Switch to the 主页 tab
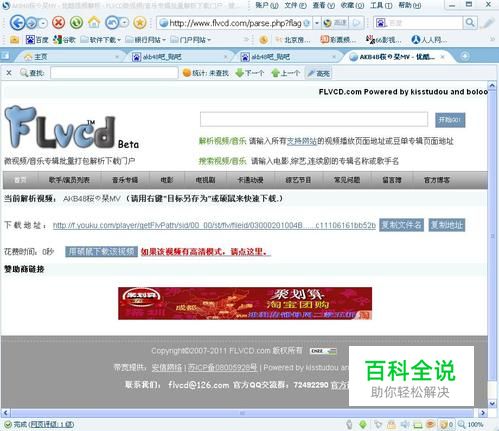This screenshot has width=499, height=431. (x=70, y=57)
